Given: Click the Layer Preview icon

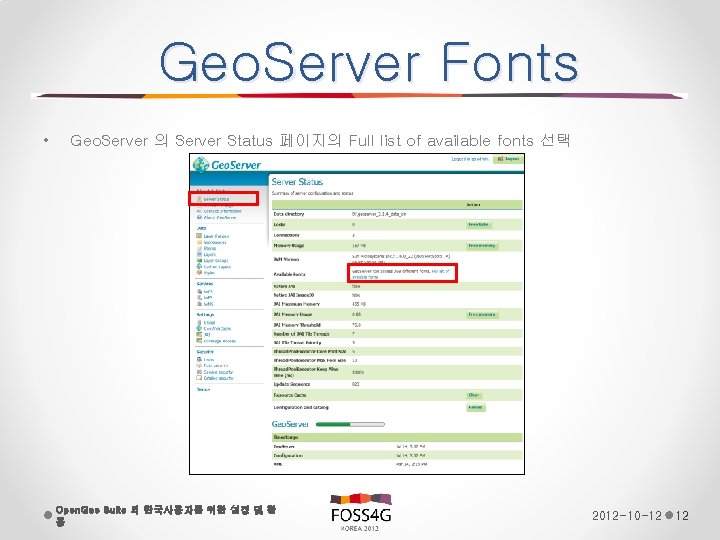Looking at the screenshot, I should (x=199, y=236).
